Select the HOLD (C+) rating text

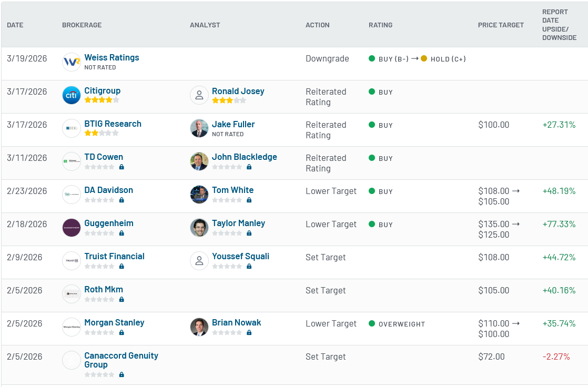(x=448, y=59)
